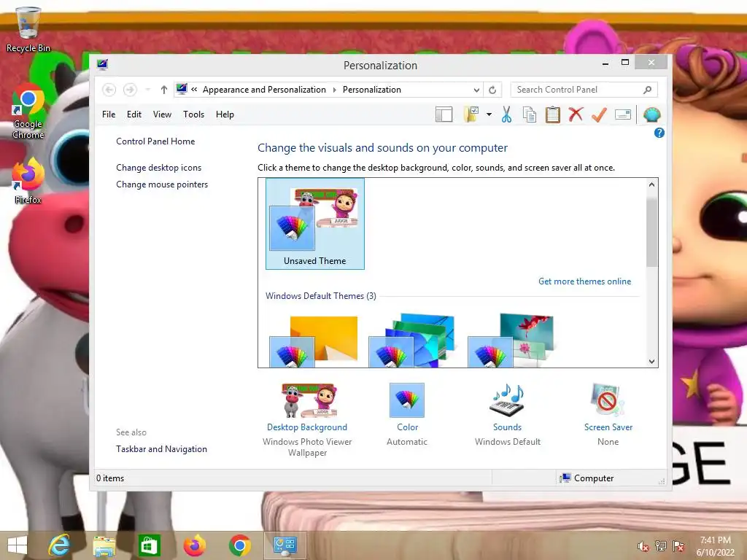Image resolution: width=747 pixels, height=560 pixels.
Task: Open the Edit menu
Action: tap(134, 114)
